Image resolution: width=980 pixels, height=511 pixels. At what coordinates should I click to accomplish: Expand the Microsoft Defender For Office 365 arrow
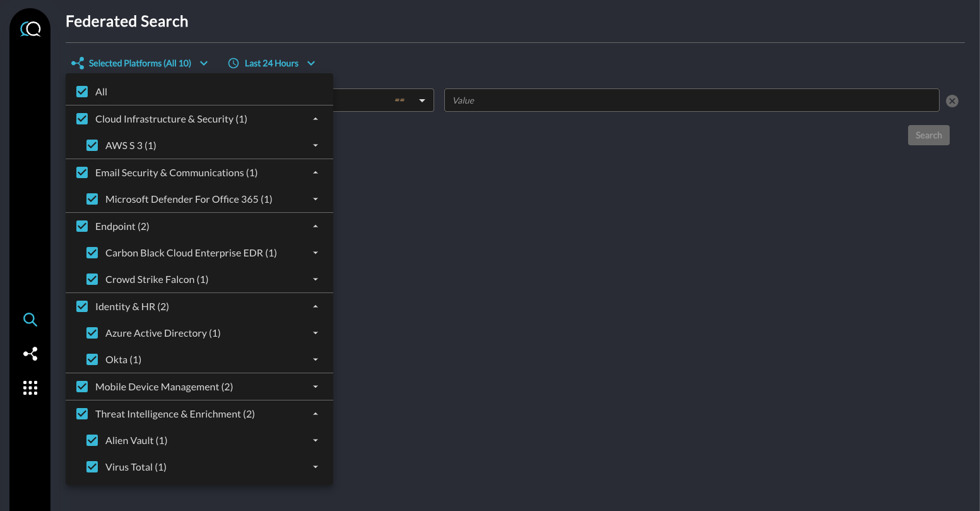point(316,199)
